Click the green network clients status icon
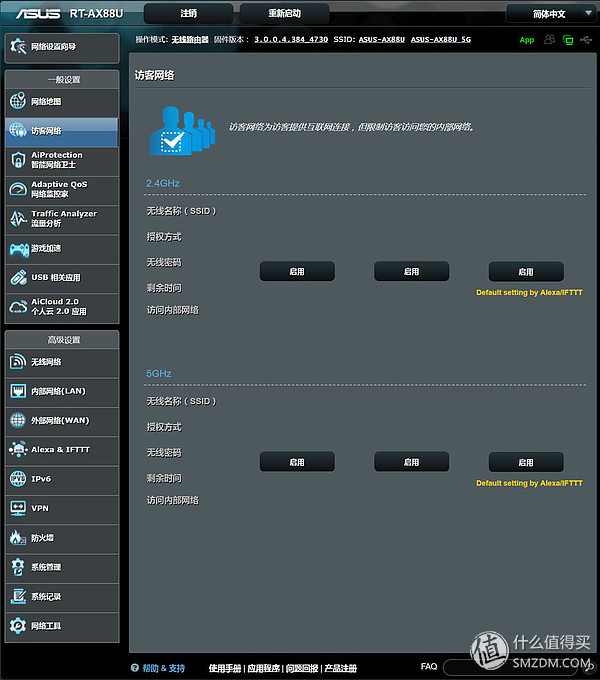The height and width of the screenshot is (680, 600). point(567,40)
